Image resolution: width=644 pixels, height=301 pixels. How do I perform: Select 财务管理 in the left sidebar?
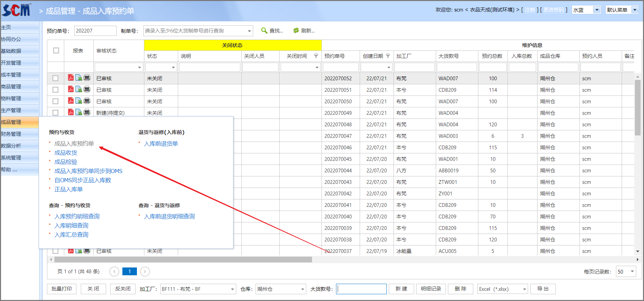11,134
